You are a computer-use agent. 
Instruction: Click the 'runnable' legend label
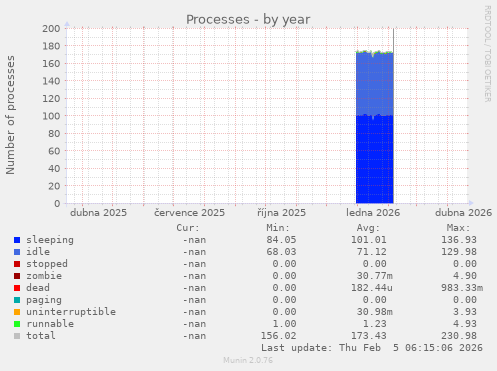pyautogui.click(x=50, y=324)
